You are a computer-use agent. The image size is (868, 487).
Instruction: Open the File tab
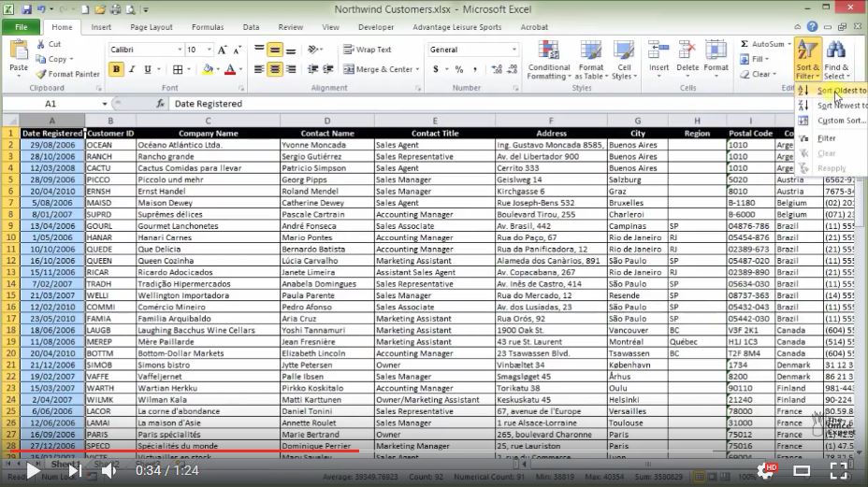(x=21, y=27)
